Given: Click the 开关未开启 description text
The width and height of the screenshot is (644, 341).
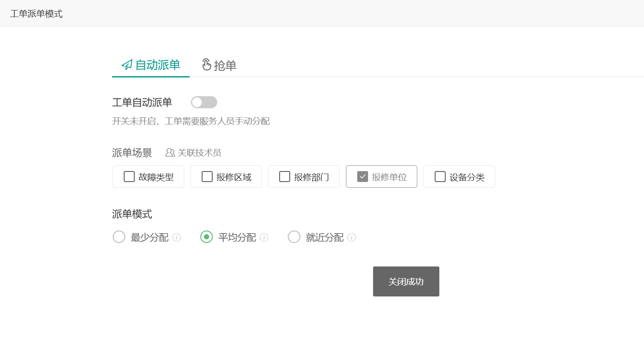Looking at the screenshot, I should [191, 121].
